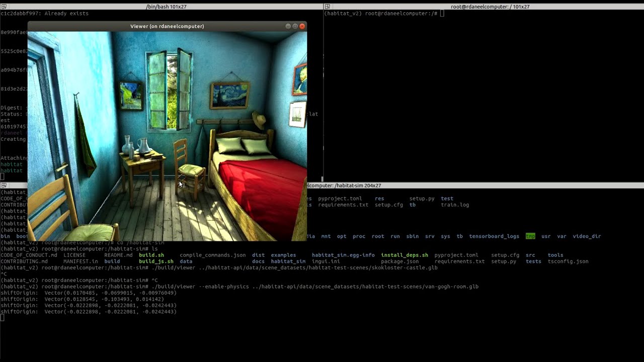Click the 'res' directory name
Viewport: 644px width, 362px height.
[379, 199]
